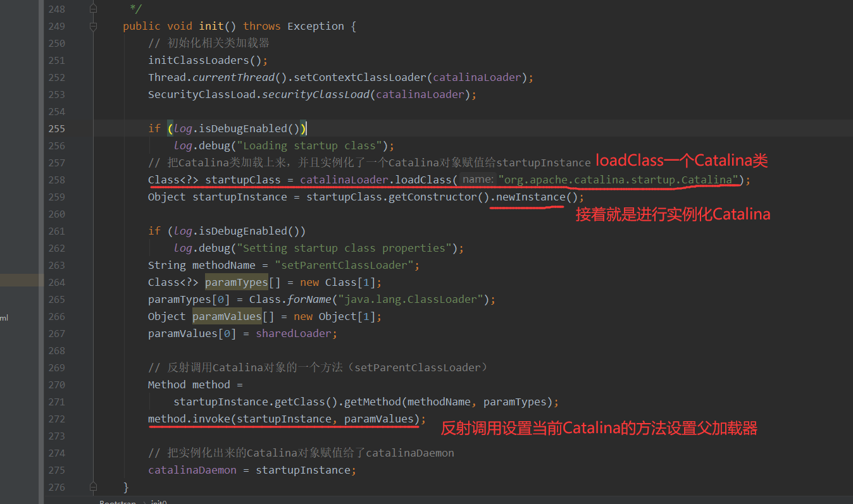This screenshot has height=504, width=853.
Task: Click line number 272 in the gutter
Action: [56, 419]
